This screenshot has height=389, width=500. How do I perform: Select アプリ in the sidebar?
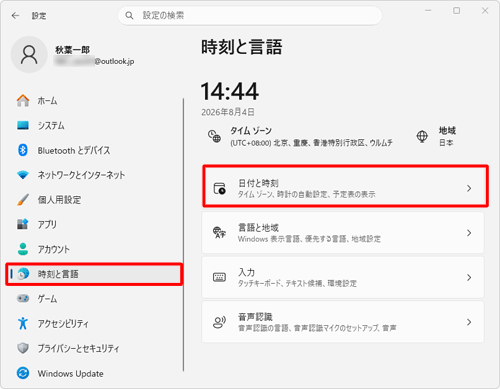pos(94,224)
